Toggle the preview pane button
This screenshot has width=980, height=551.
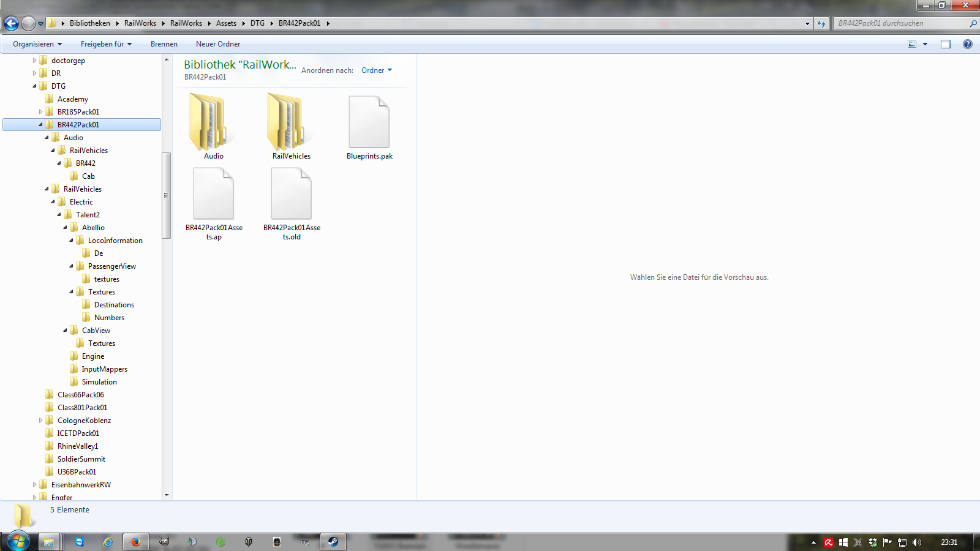(946, 44)
